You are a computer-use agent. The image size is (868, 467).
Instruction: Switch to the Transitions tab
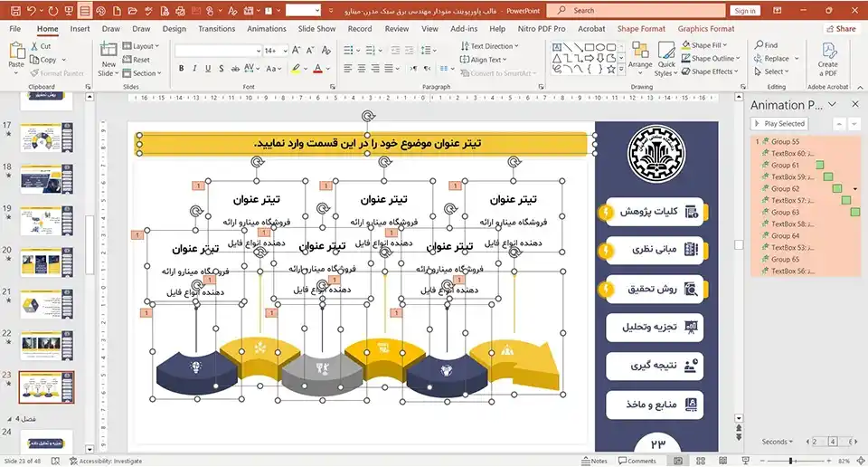pos(216,29)
